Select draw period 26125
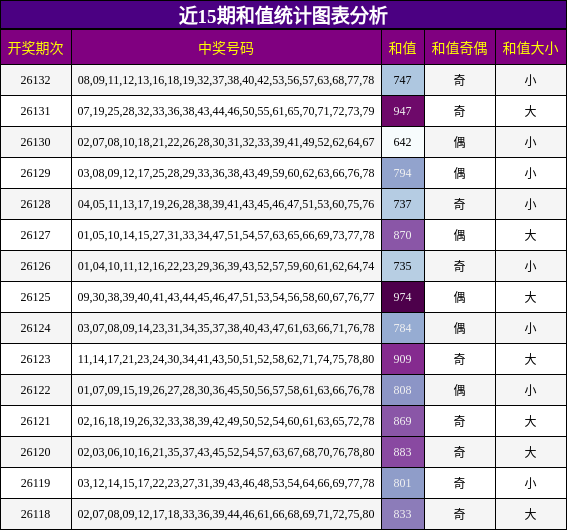The width and height of the screenshot is (567, 530). click(x=35, y=297)
